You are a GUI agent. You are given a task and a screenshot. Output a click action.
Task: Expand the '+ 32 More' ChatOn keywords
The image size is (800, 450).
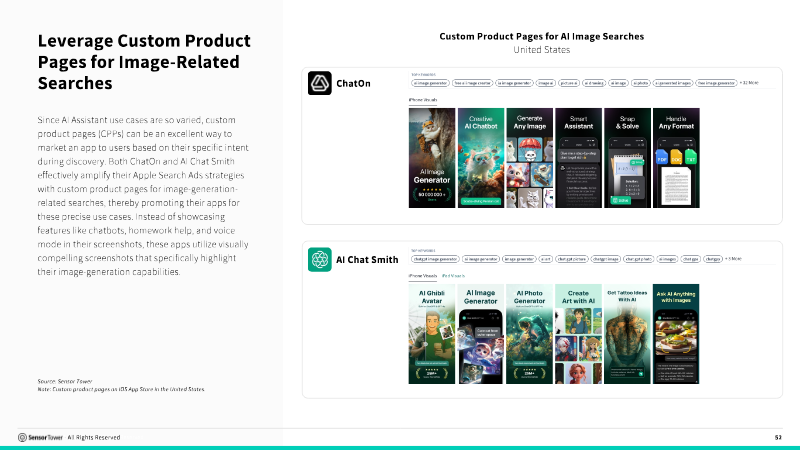pyautogui.click(x=749, y=83)
